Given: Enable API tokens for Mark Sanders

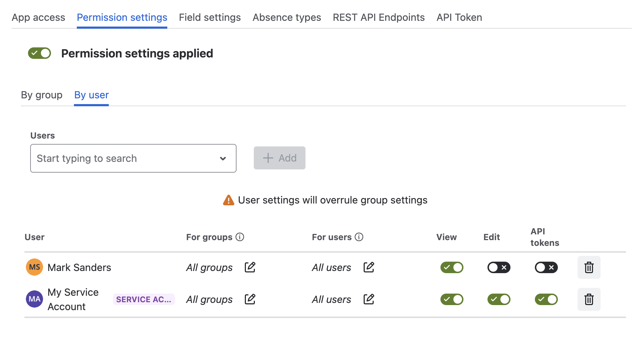Looking at the screenshot, I should [546, 267].
